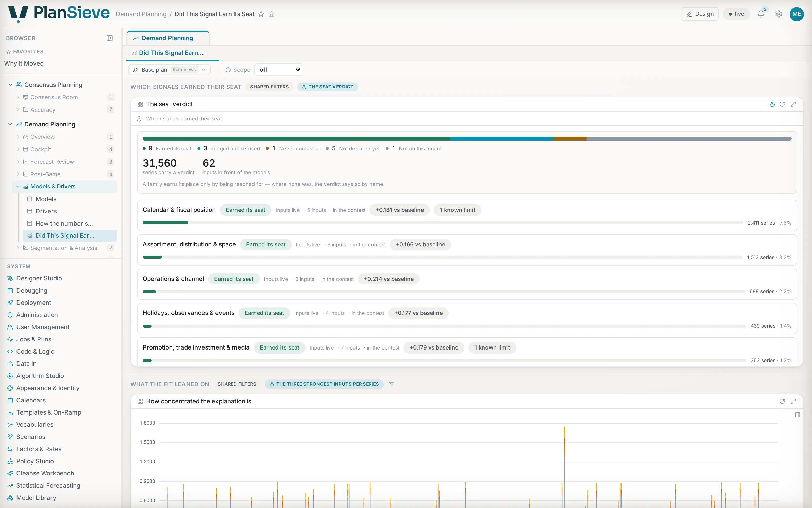Viewport: 812px width, 508px height.
Task: Expand How concentrated the explanation is card fullscreen
Action: pos(793,401)
